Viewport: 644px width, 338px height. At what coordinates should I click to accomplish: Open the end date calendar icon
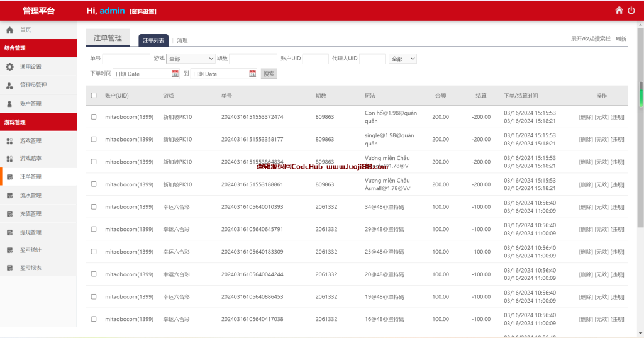pyautogui.click(x=253, y=74)
